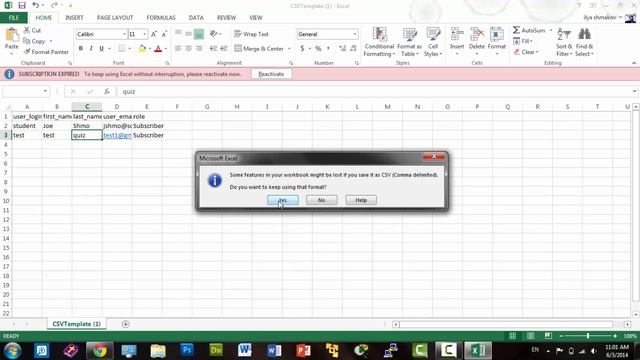640x360 pixels.
Task: Switch to Page Layout view icon
Action: pos(530,336)
